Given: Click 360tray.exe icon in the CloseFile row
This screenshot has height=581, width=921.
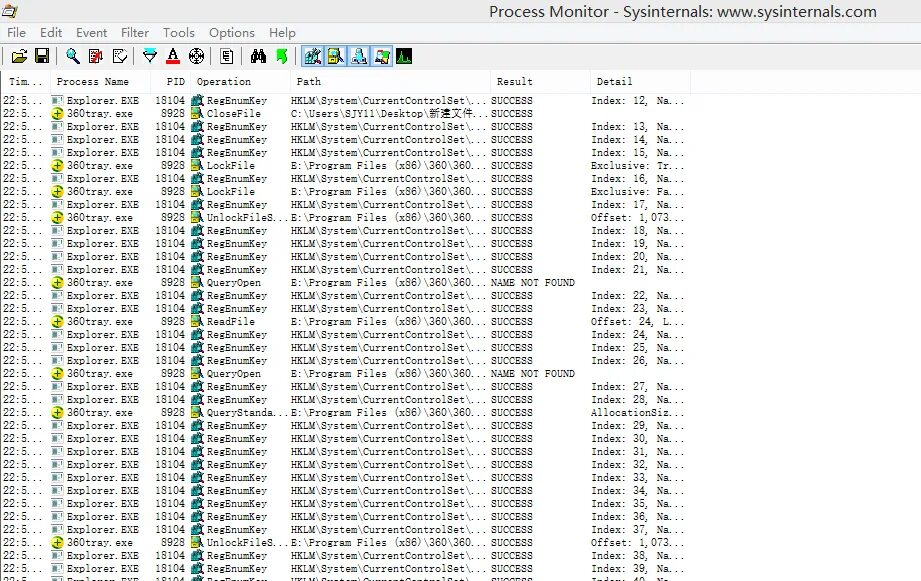Looking at the screenshot, I should 57,114.
